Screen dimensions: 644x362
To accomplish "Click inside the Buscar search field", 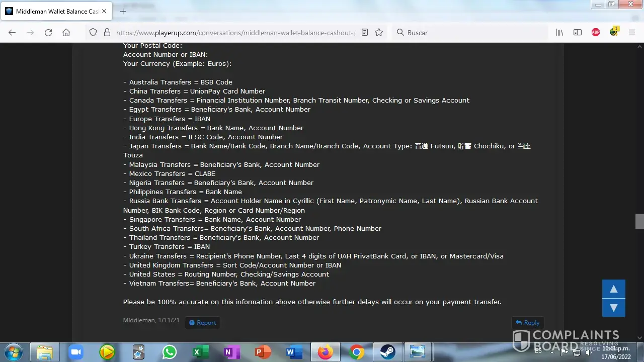I will pyautogui.click(x=473, y=32).
